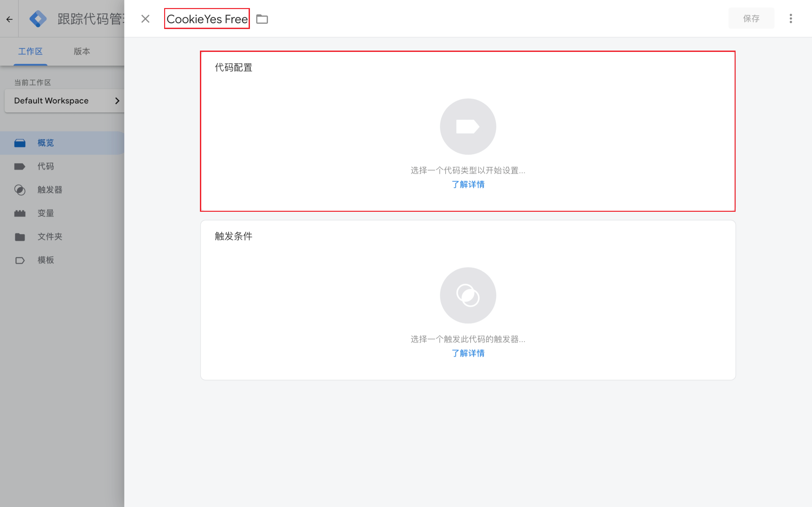812x507 pixels.
Task: Open 代码 tags in the sidebar
Action: 45,166
